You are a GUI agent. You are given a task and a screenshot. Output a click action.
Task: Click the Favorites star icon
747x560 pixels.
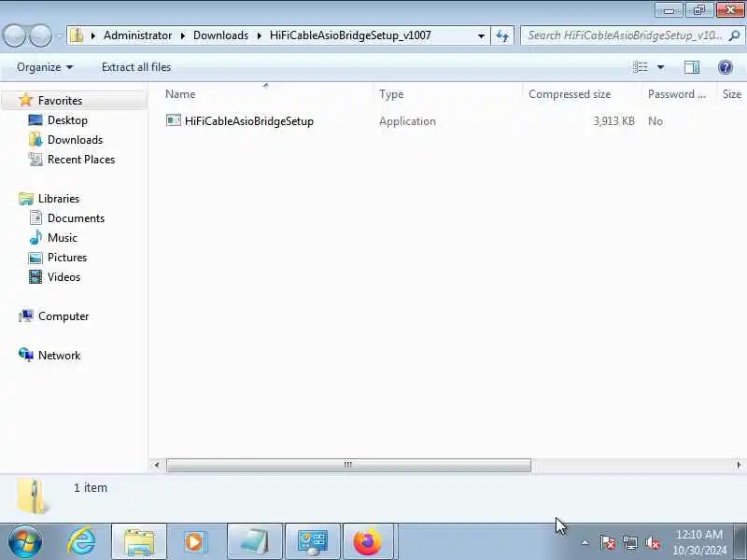26,101
